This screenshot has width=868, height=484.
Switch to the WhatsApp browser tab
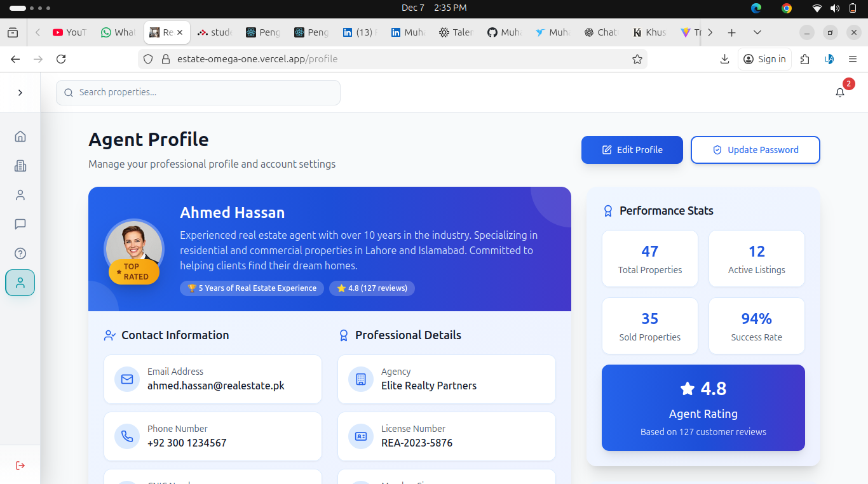pyautogui.click(x=119, y=32)
